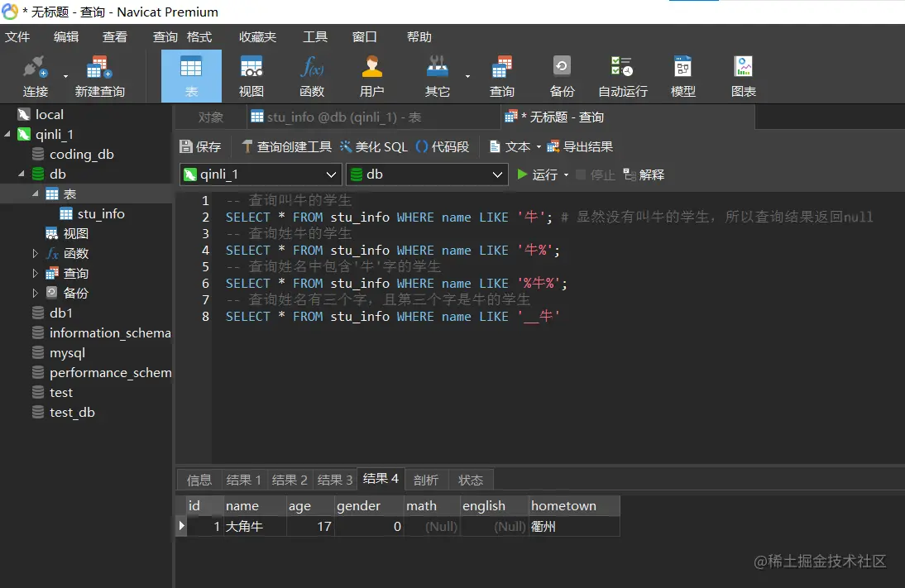Screen dimensions: 905x588
Task: Open the Help (帮助) menu
Action: [419, 37]
